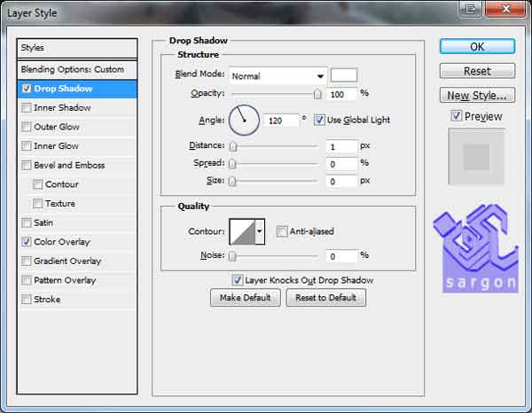
Task: Click the Opacity value field
Action: [x=341, y=94]
